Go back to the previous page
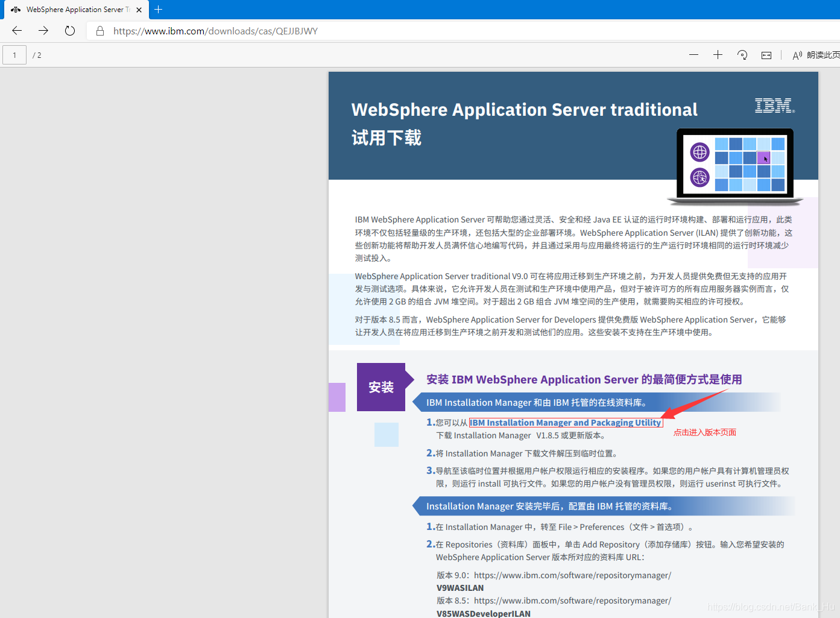 [17, 31]
